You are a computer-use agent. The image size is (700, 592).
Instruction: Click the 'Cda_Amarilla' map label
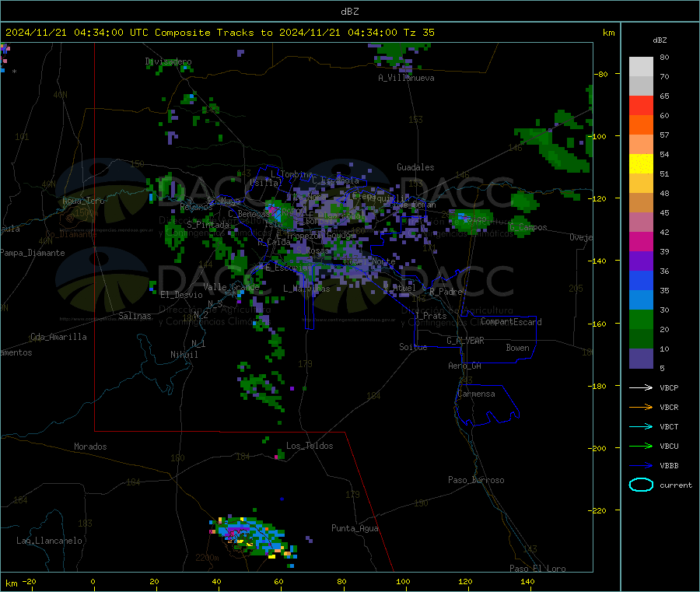(58, 337)
